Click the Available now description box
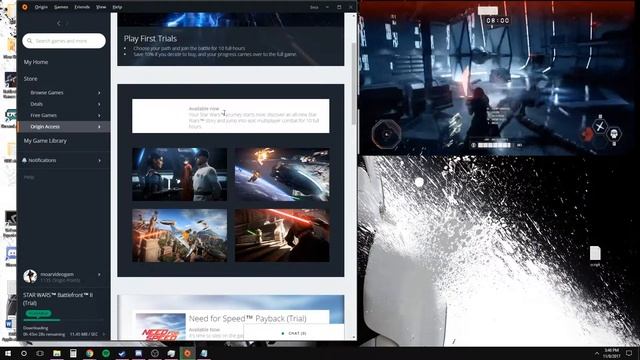The height and width of the screenshot is (360, 640). coord(231,116)
